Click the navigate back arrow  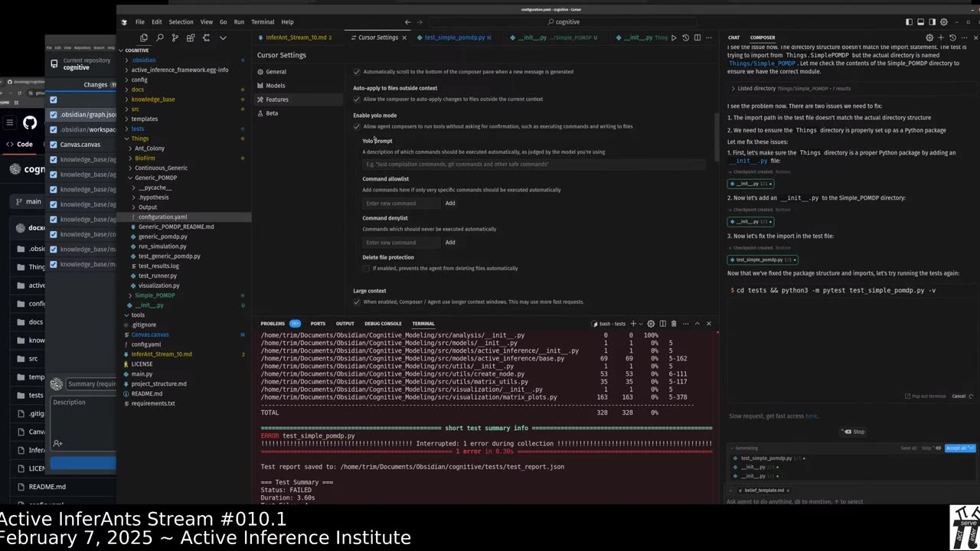point(407,22)
